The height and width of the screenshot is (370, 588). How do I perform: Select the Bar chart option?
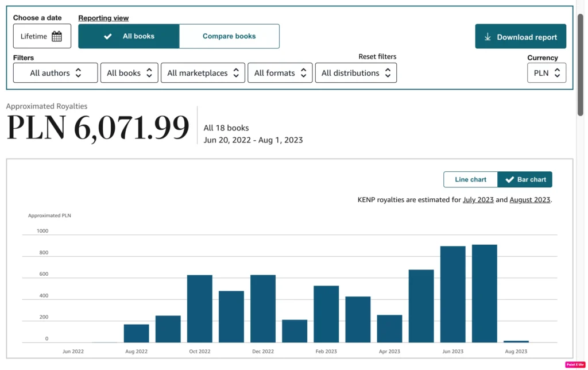525,180
